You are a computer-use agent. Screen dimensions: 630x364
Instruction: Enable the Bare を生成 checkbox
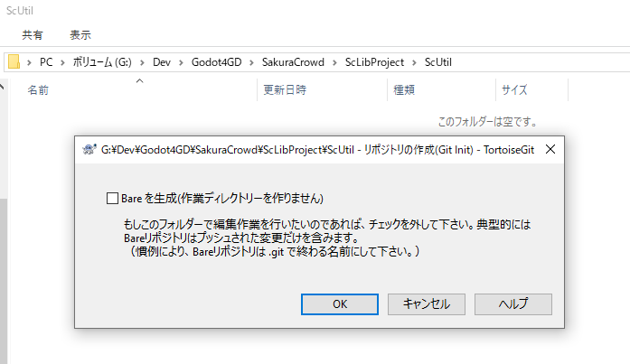[x=112, y=198]
